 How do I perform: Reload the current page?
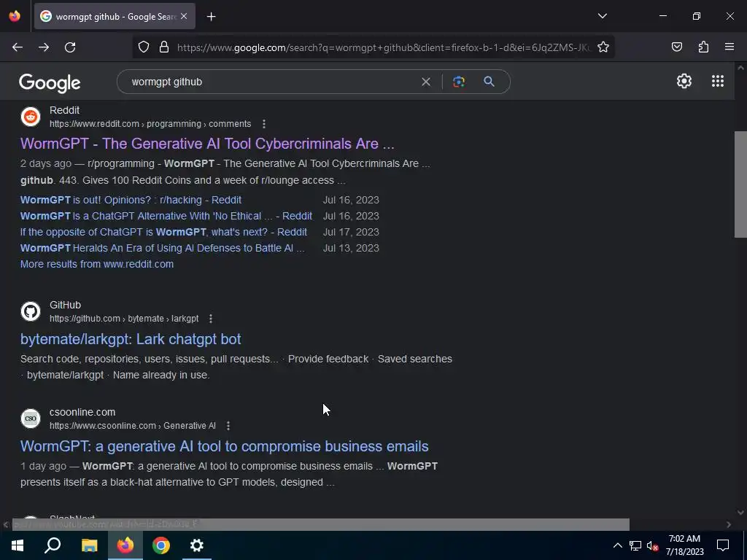70,47
